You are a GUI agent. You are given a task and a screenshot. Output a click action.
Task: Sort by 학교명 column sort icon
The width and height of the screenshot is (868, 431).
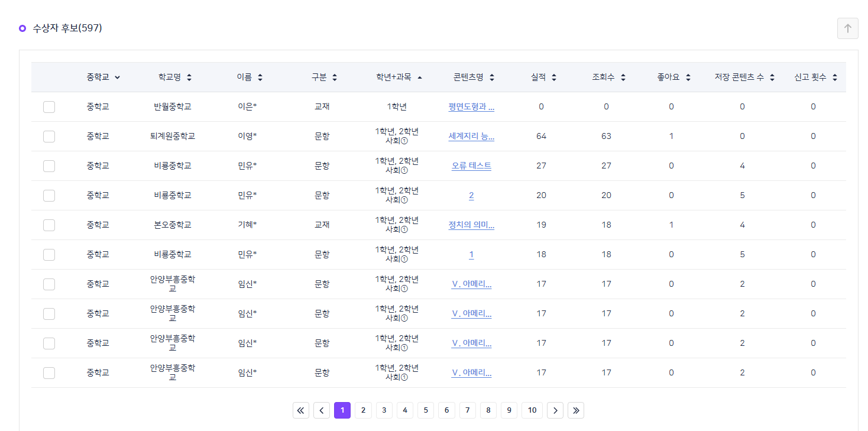[x=189, y=77]
